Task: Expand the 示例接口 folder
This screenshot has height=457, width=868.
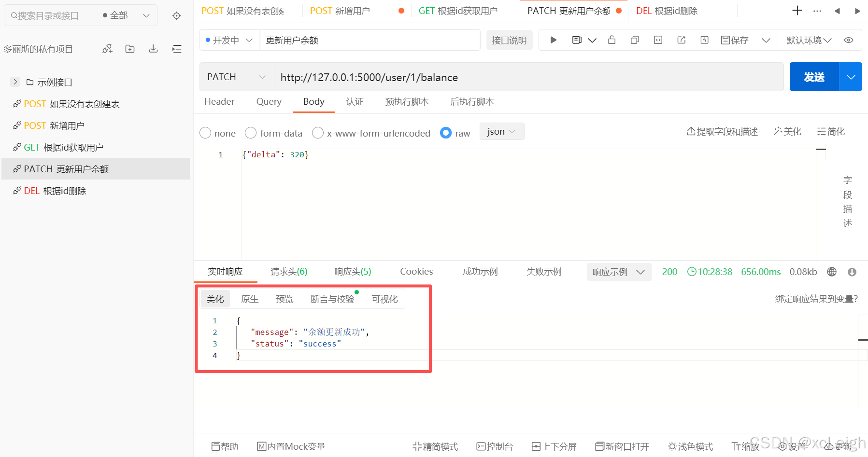Action: (x=15, y=82)
